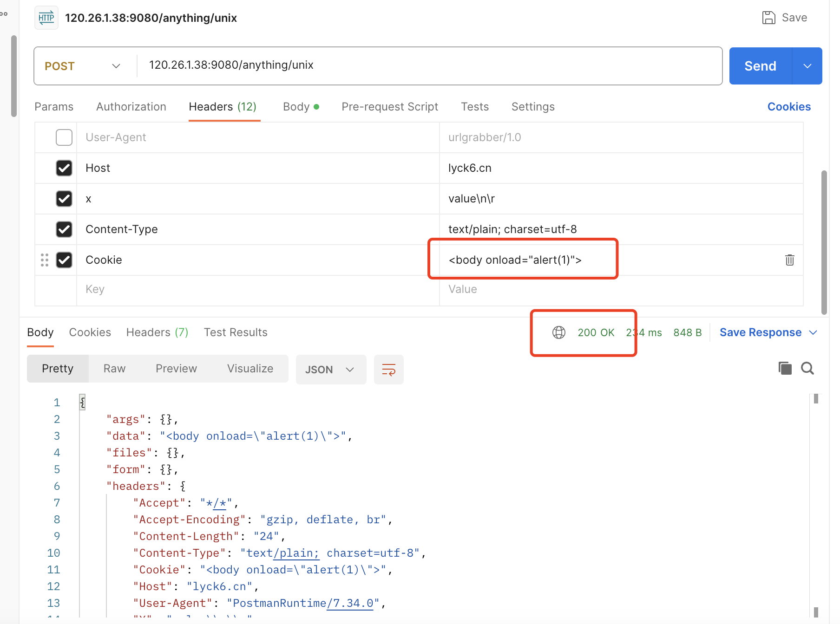Click the URL input field

[x=418, y=65]
